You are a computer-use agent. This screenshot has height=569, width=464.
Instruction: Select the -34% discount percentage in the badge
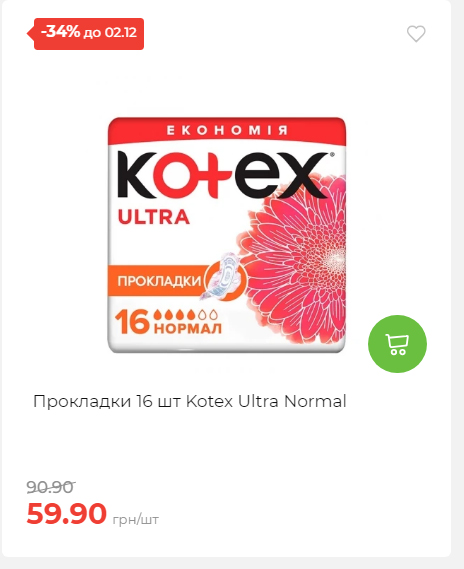(60, 32)
